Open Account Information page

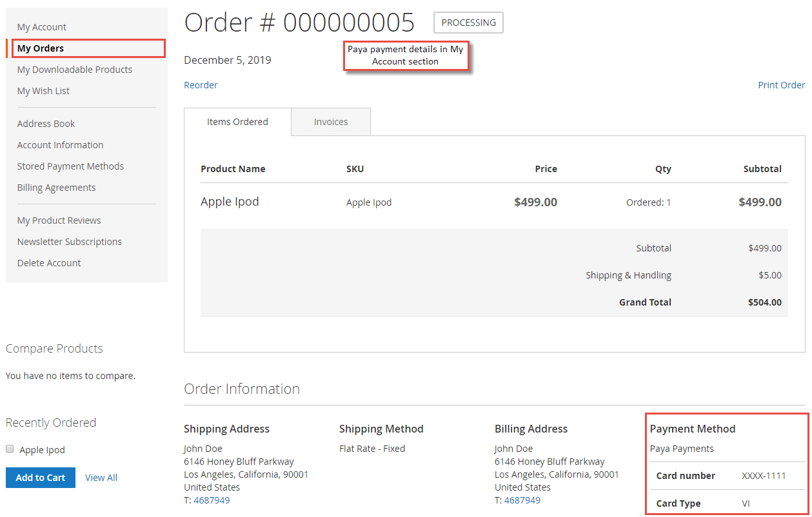coord(60,145)
